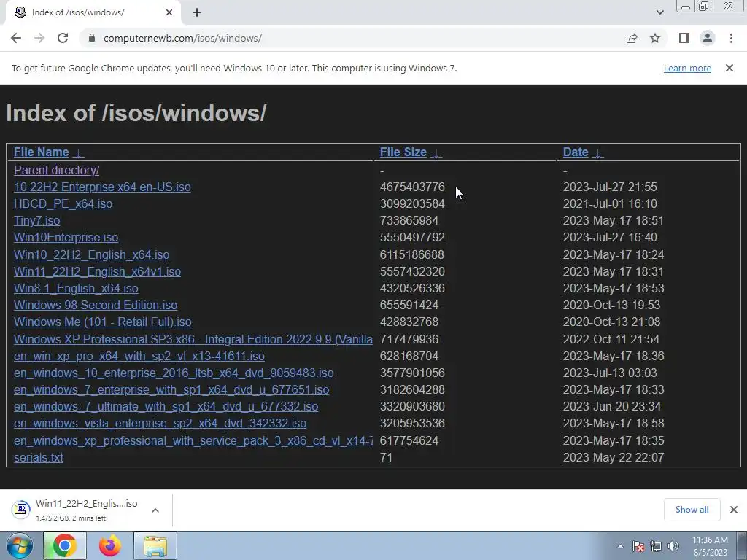747x560 pixels.
Task: Click the Date descending arrow
Action: click(598, 153)
